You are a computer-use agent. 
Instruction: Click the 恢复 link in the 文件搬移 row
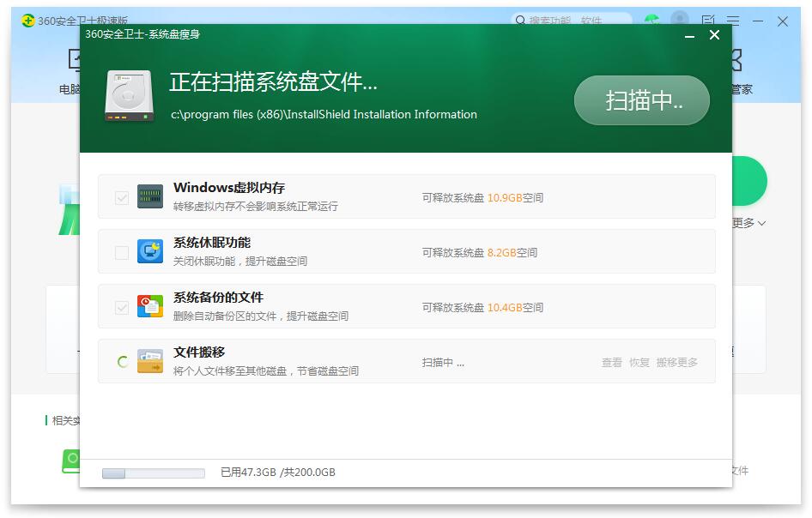[639, 362]
